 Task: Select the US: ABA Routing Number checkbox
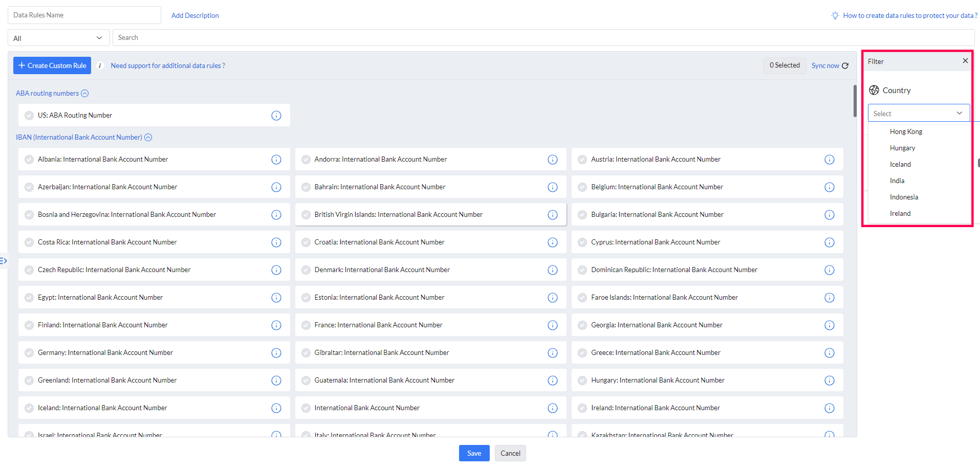pyautogui.click(x=29, y=116)
